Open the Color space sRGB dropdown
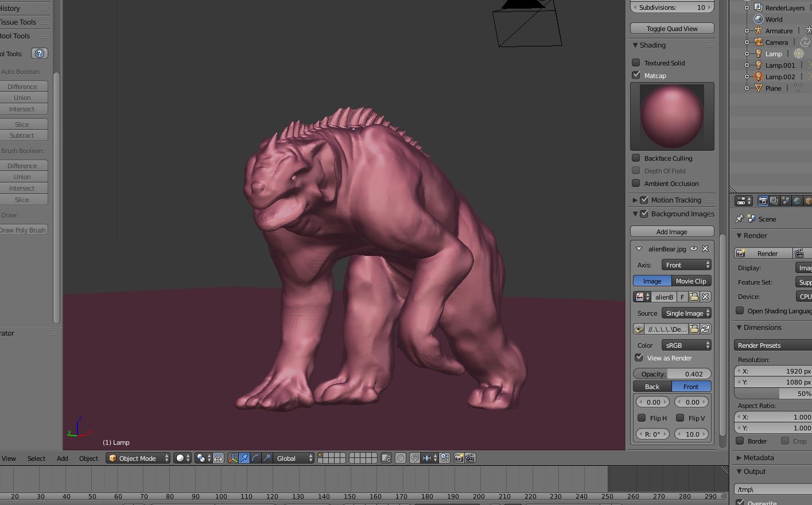This screenshot has width=812, height=505. coord(686,345)
